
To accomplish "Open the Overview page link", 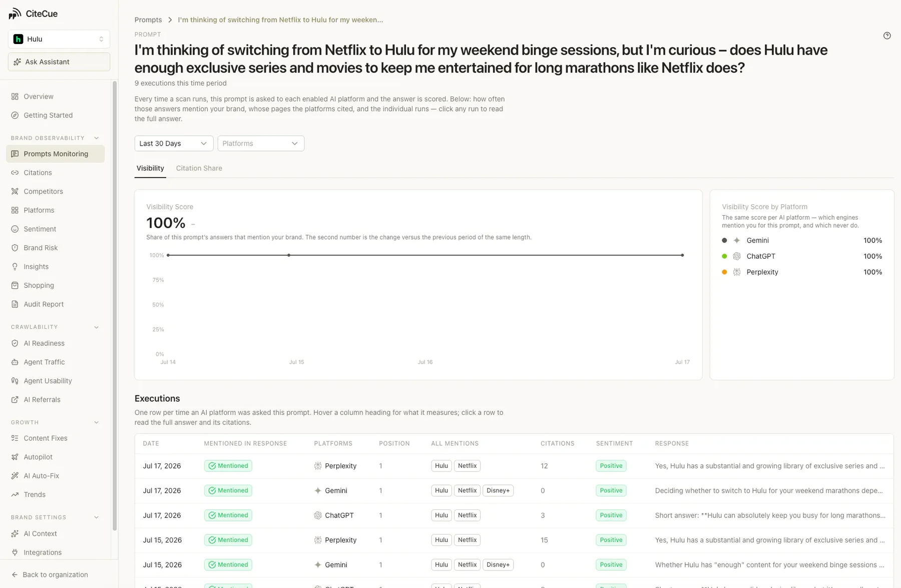I will coord(56,97).
